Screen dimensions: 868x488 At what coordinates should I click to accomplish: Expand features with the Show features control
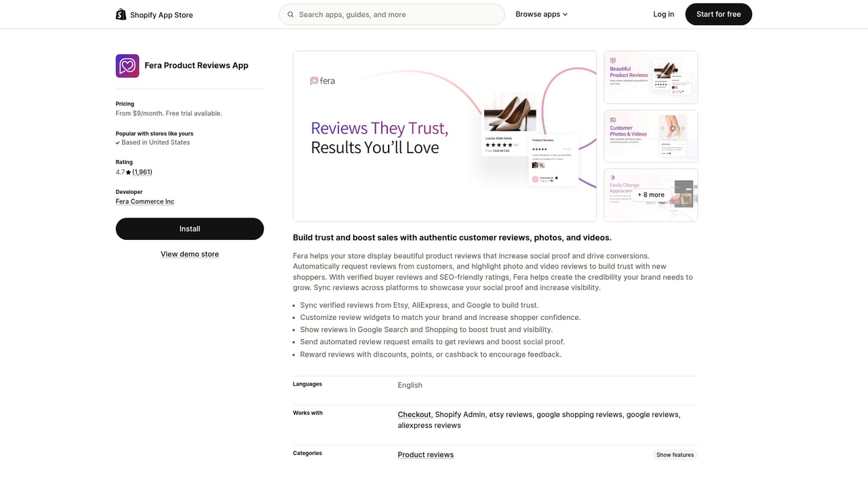click(674, 455)
